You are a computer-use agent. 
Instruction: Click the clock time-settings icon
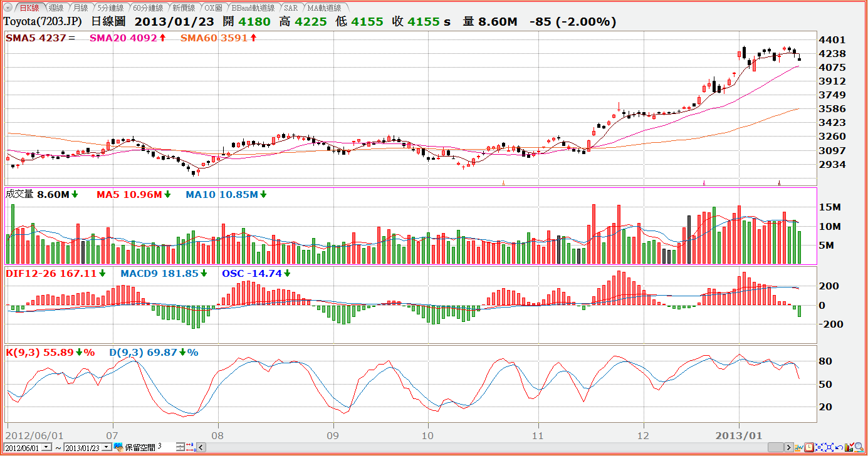tap(809, 447)
